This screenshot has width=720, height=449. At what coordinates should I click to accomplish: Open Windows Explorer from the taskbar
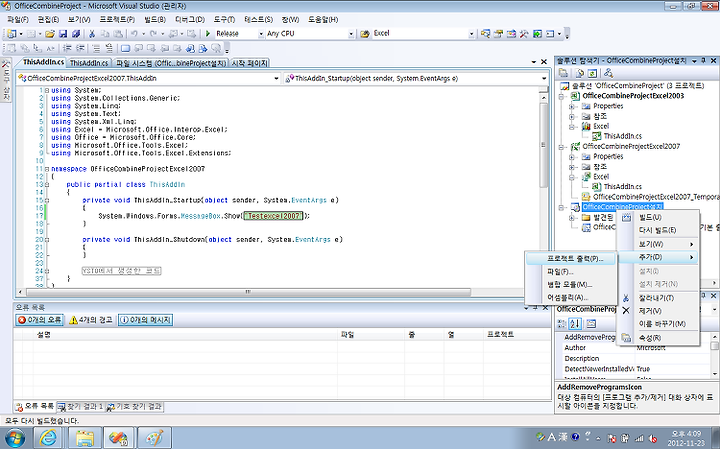pos(84,438)
